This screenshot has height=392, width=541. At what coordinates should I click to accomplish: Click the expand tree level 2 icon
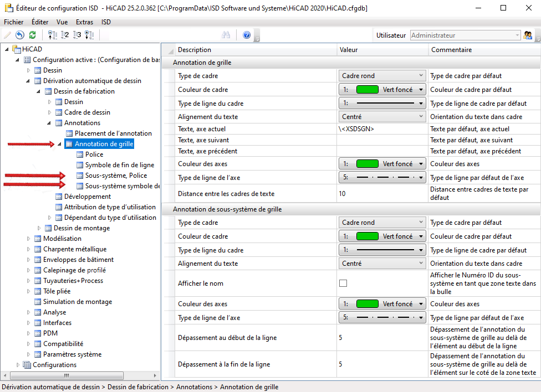65,35
